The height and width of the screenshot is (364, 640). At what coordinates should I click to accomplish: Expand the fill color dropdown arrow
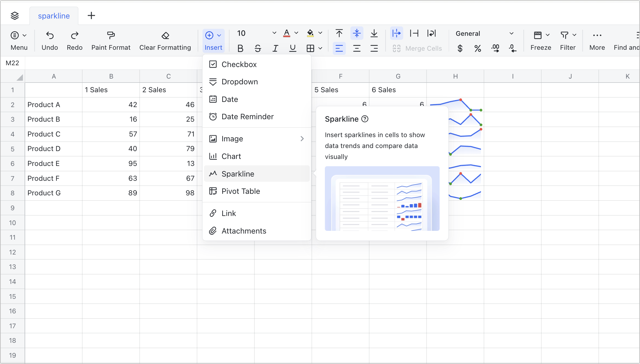tap(321, 33)
